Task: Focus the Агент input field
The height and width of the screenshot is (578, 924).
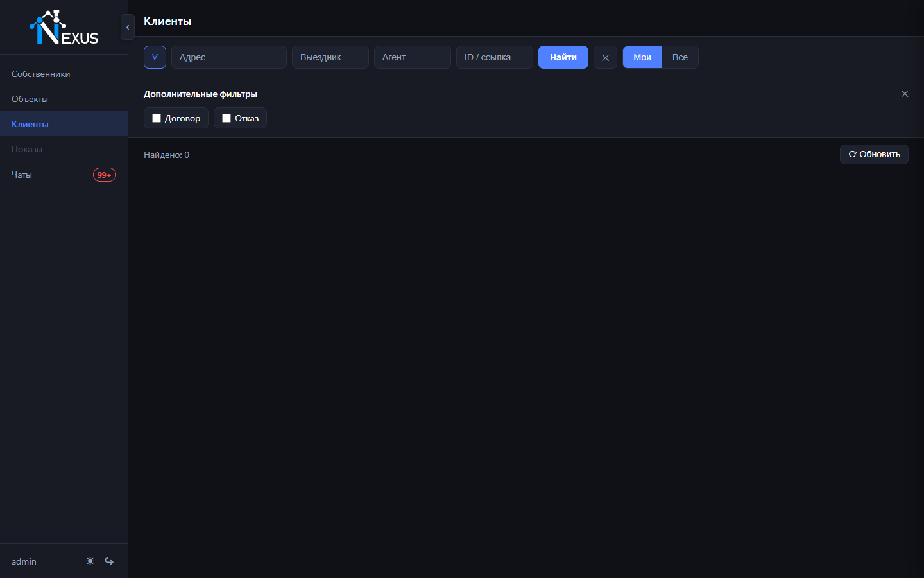Action: (413, 57)
